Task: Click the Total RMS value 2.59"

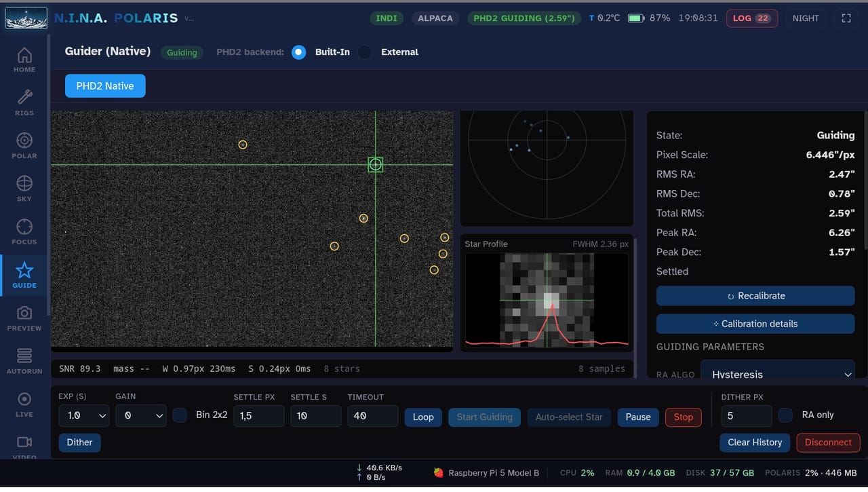Action: pos(841,213)
